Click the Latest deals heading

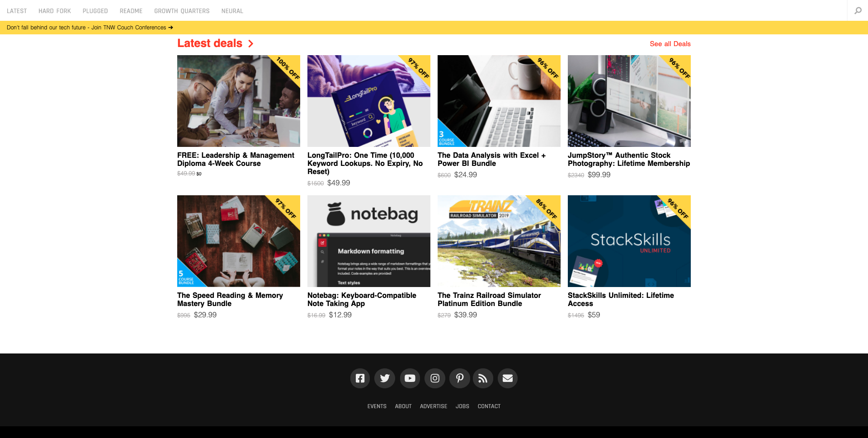coord(210,43)
